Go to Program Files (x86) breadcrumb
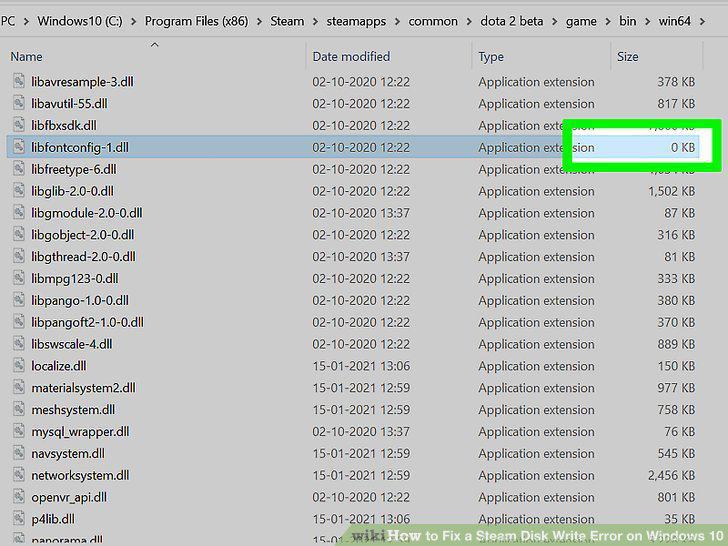This screenshot has width=728, height=546. (196, 21)
